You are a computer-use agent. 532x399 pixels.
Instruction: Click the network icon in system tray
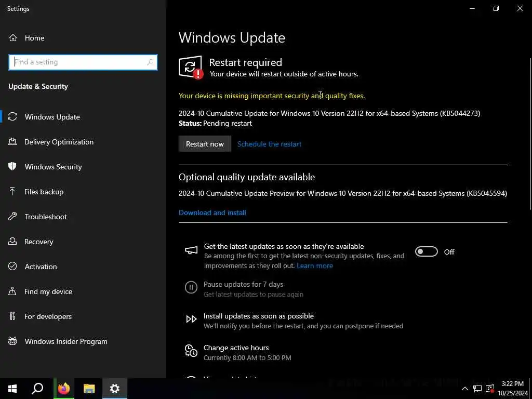(477, 389)
